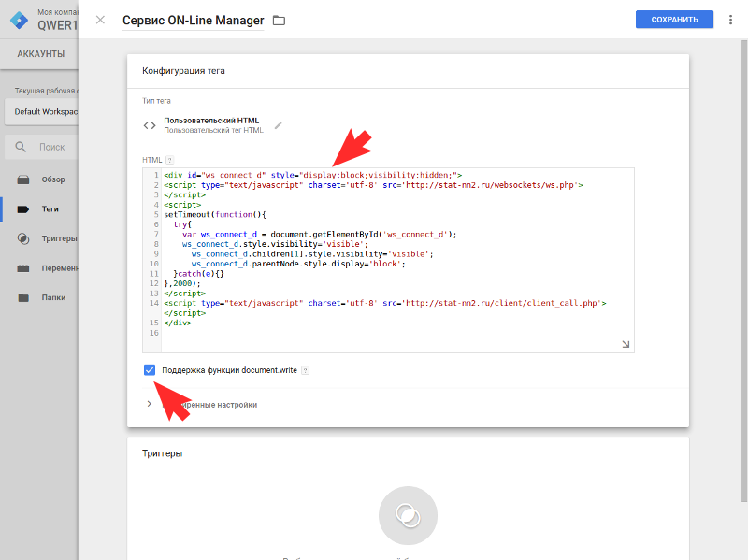
Task: Click the code editor resize handle
Action: 626,344
